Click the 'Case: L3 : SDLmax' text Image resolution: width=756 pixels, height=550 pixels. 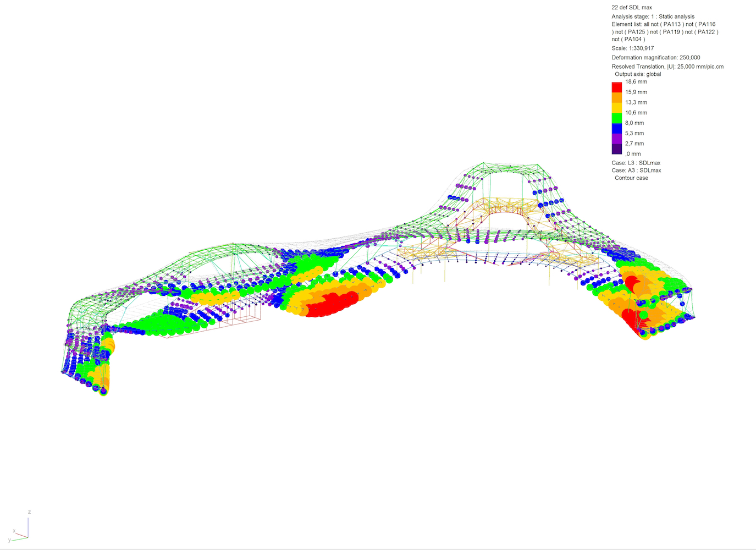(x=636, y=163)
